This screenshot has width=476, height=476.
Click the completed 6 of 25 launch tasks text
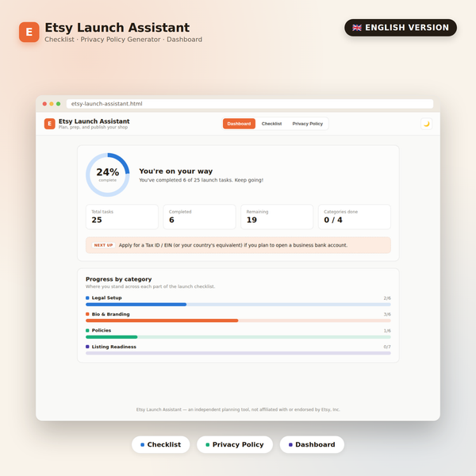point(201,180)
